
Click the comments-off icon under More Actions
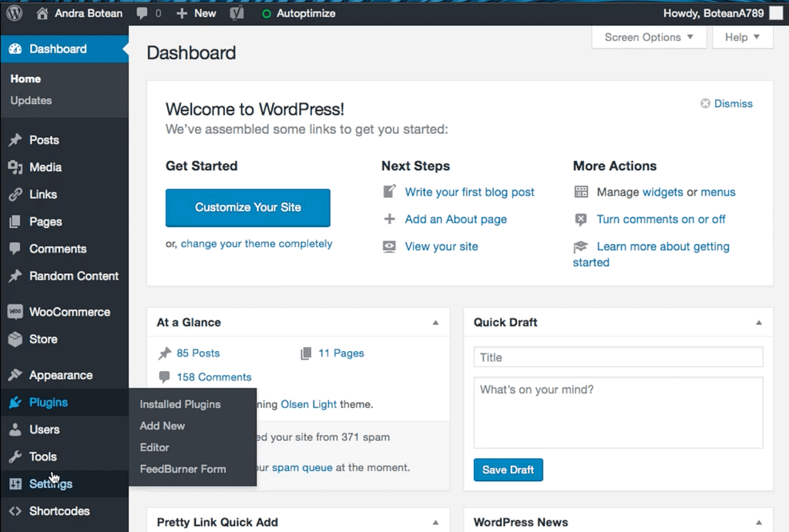pos(581,219)
